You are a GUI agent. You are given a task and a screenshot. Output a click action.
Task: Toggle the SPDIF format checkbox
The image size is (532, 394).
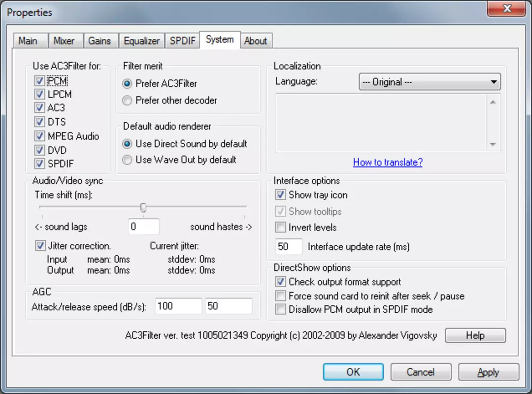pyautogui.click(x=39, y=164)
